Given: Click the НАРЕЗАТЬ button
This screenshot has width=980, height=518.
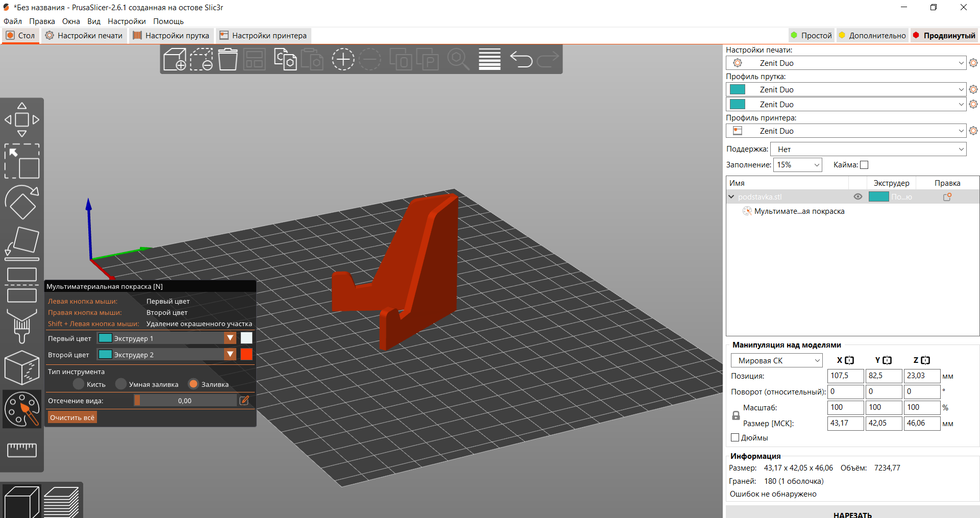Looking at the screenshot, I should coord(852,513).
